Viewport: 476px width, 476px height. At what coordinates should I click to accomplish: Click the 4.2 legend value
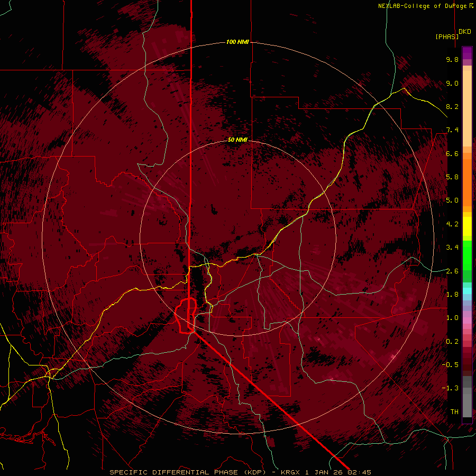[452, 224]
